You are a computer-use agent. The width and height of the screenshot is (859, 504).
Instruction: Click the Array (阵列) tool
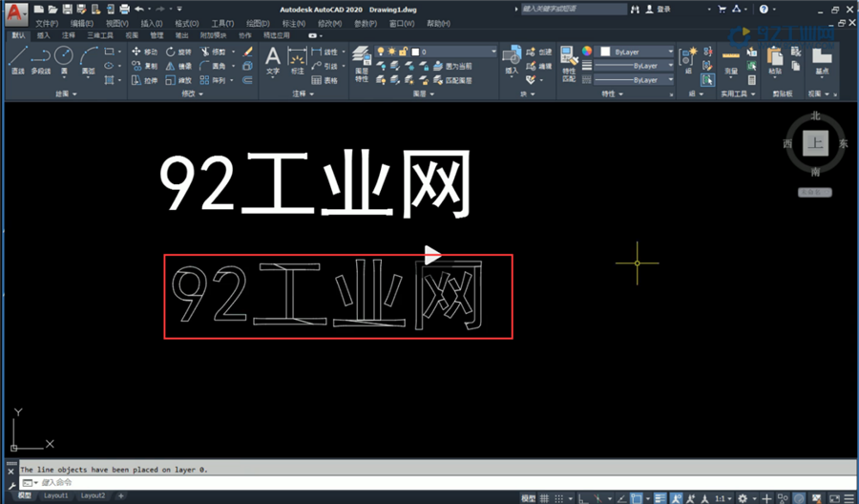(213, 80)
